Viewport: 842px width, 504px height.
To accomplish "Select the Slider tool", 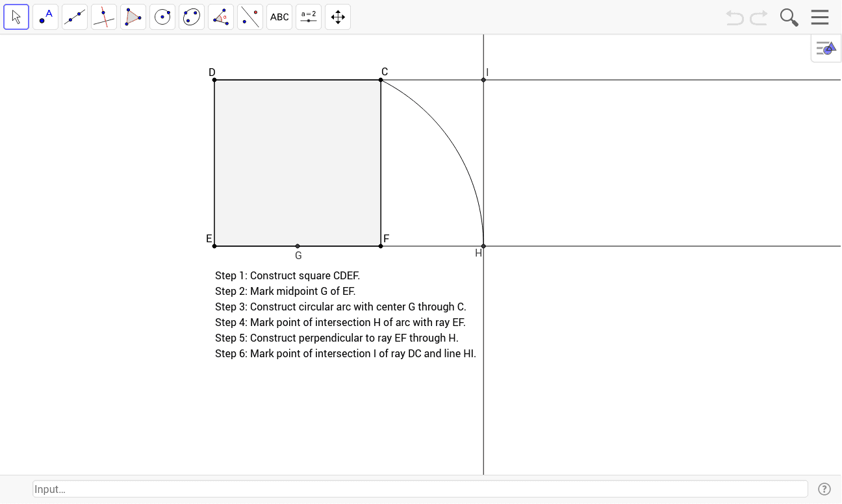I will point(308,17).
